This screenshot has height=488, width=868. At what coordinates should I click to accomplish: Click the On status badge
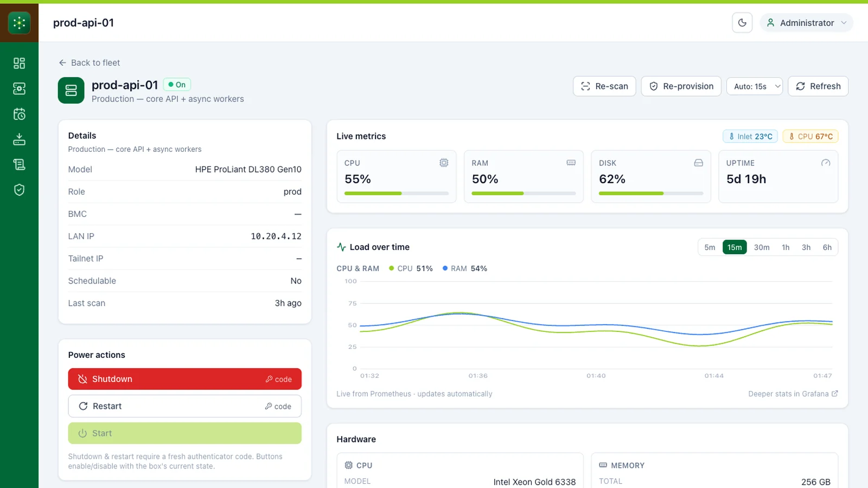tap(177, 85)
